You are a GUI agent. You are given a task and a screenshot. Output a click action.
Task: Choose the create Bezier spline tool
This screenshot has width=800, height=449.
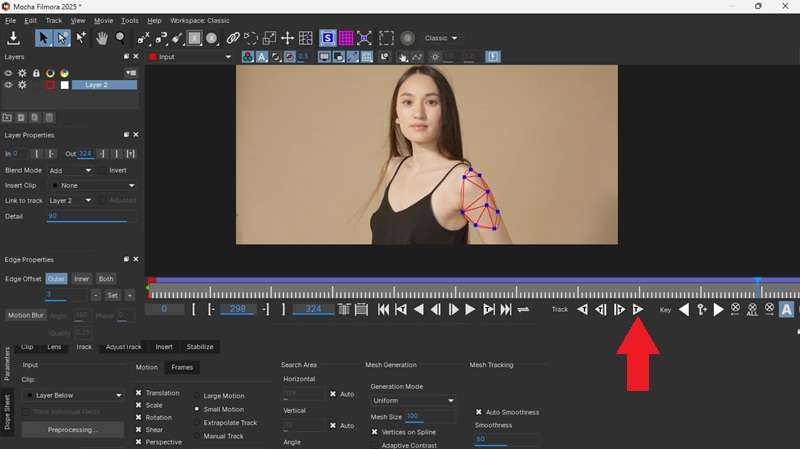click(x=161, y=38)
